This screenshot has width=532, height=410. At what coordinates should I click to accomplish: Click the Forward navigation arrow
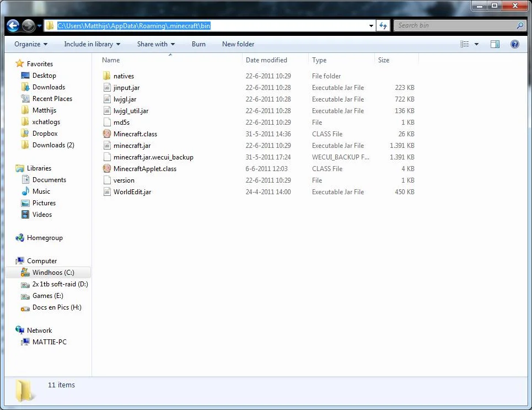click(x=29, y=26)
